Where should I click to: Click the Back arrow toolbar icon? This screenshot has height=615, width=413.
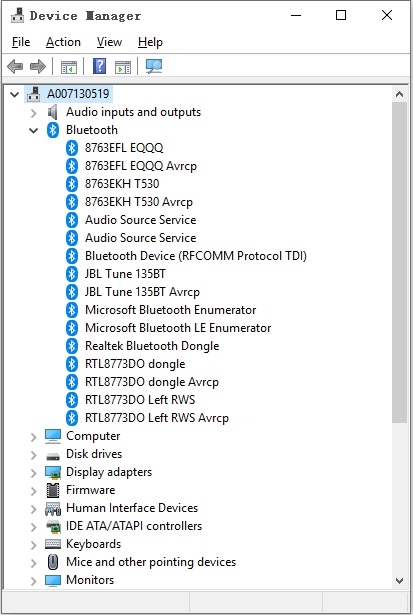click(x=15, y=66)
